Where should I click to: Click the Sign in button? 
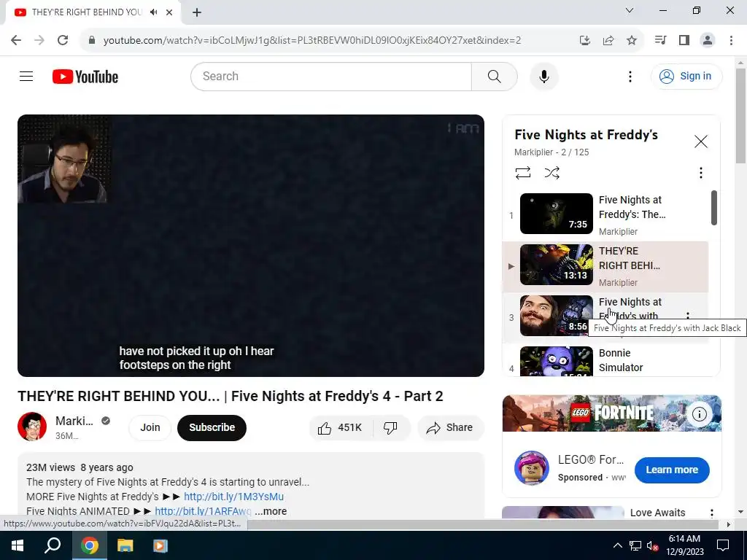click(x=686, y=76)
